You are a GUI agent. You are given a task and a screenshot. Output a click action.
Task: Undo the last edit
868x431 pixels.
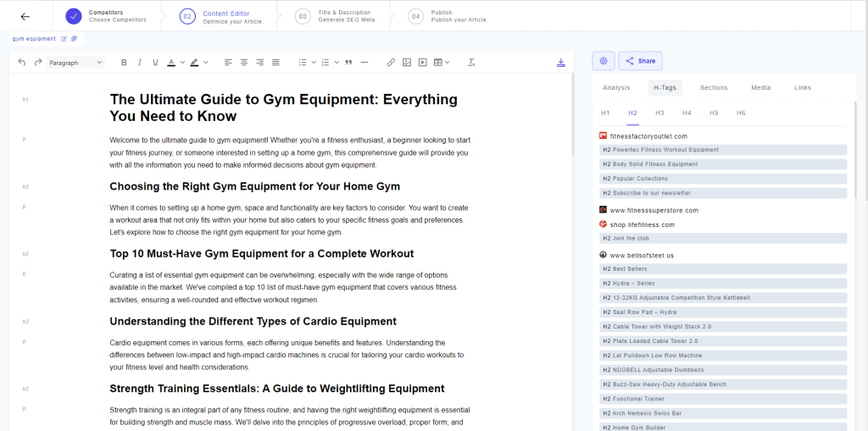click(x=22, y=63)
